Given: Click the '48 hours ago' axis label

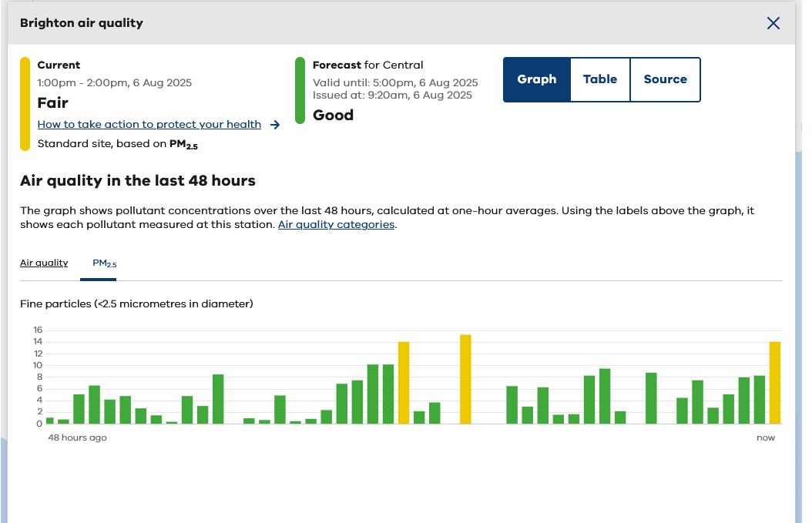Looking at the screenshot, I should click(x=77, y=438).
